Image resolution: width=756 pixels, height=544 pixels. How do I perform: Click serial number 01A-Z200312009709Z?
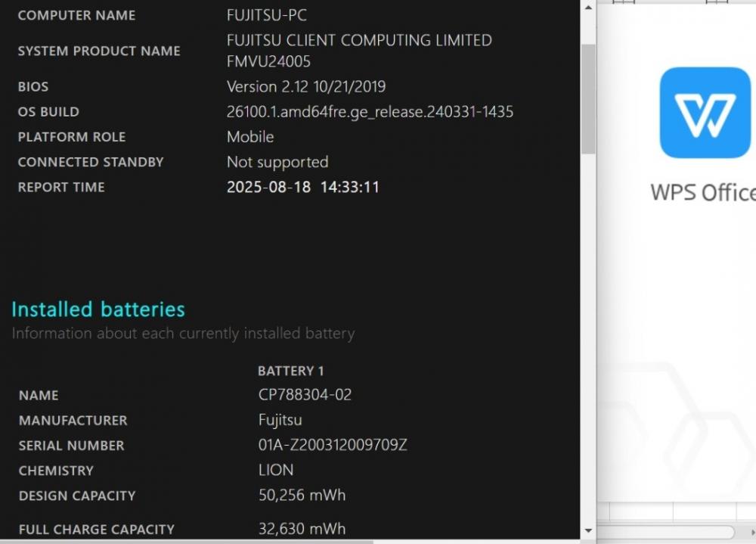click(333, 445)
